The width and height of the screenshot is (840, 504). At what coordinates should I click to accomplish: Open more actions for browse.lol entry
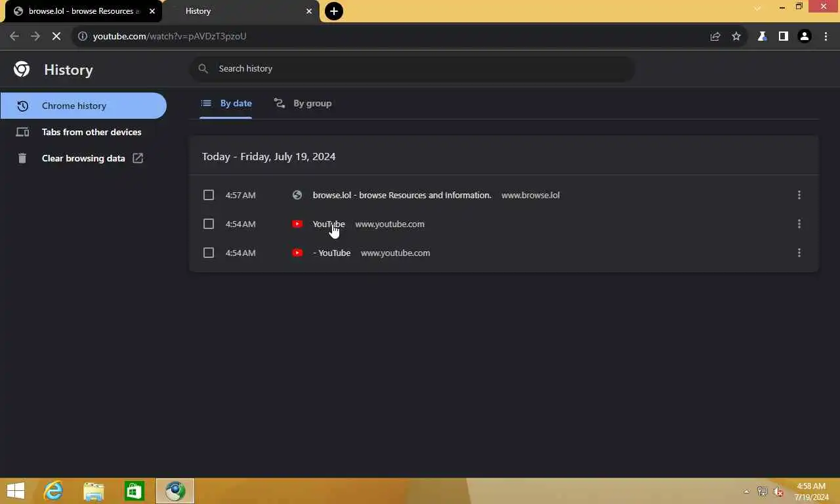799,195
